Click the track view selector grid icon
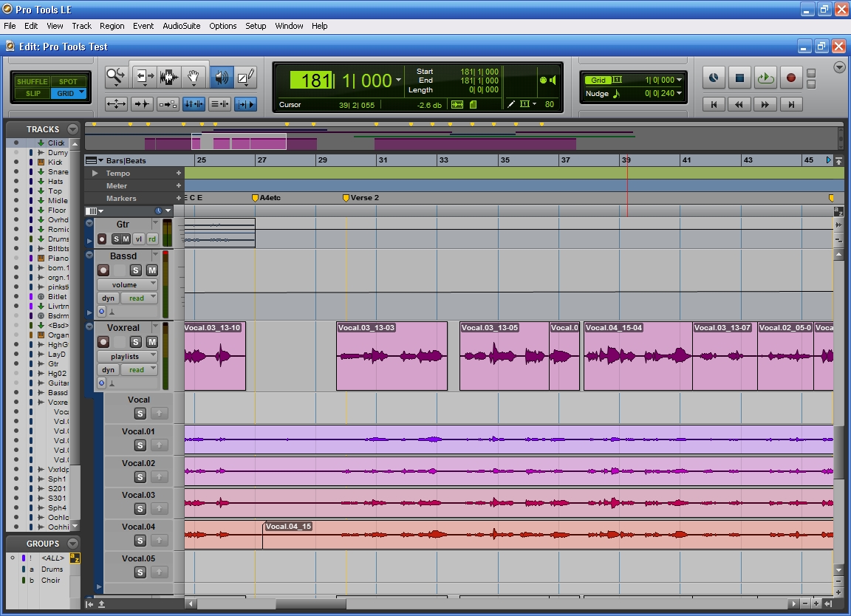The width and height of the screenshot is (851, 616). 93,211
